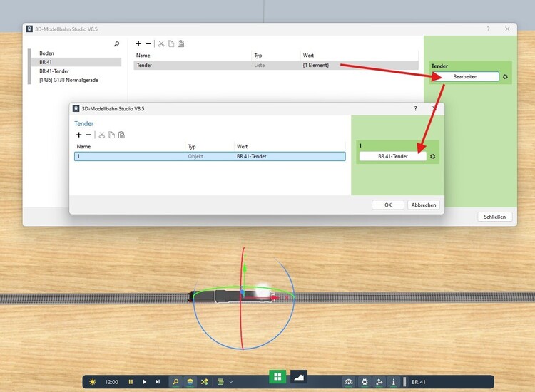Toggle the layers view in bottom toolbar

tap(190, 382)
